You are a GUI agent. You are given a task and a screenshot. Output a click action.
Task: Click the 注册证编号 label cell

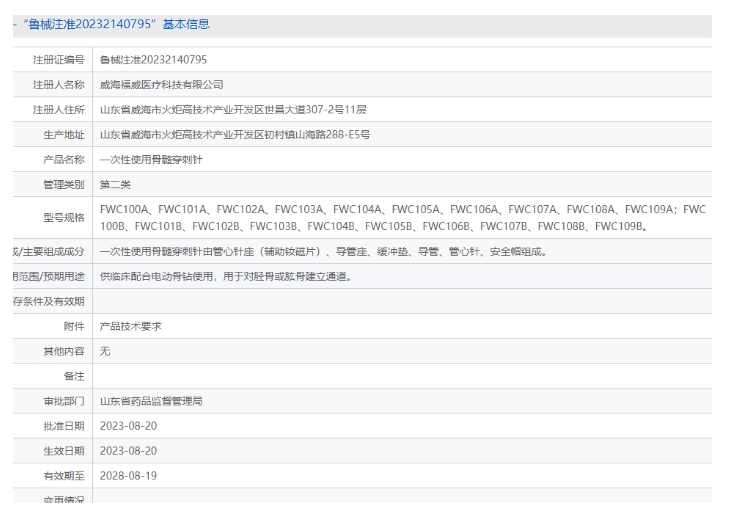(x=58, y=60)
